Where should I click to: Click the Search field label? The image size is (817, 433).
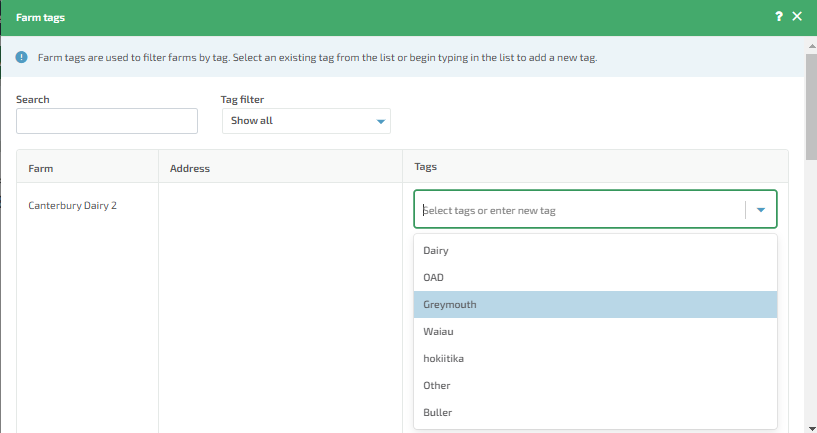[x=32, y=100]
